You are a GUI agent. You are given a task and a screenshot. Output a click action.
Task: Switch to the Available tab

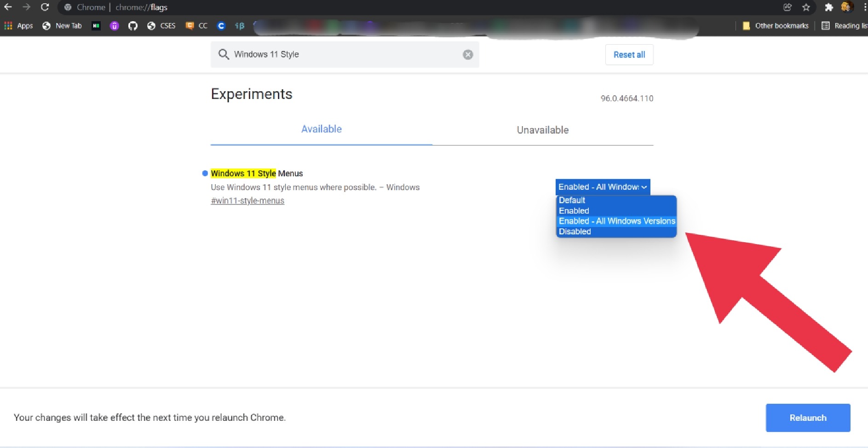tap(322, 129)
